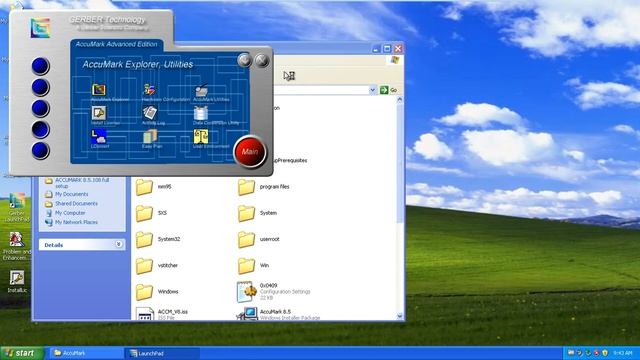The width and height of the screenshot is (640, 360).
Task: Select the ACCM_V8.iss file
Action: pos(145,314)
